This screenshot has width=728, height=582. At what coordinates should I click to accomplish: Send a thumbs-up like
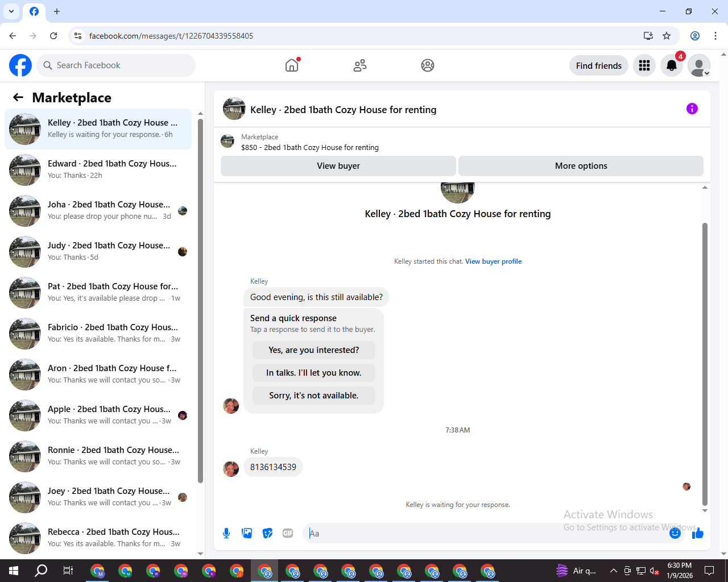point(698,533)
